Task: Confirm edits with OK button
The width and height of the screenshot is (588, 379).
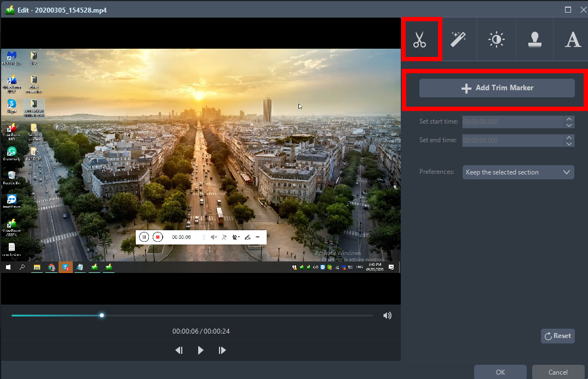Action: (500, 372)
